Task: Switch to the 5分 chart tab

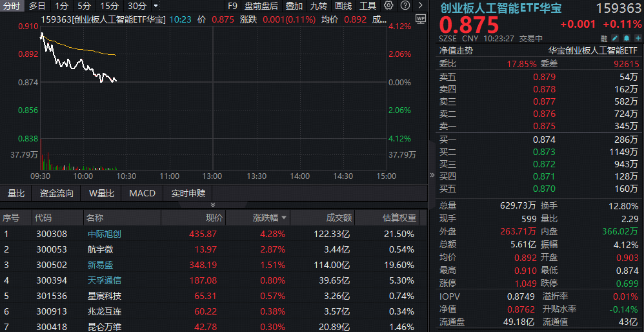Action: (85, 6)
